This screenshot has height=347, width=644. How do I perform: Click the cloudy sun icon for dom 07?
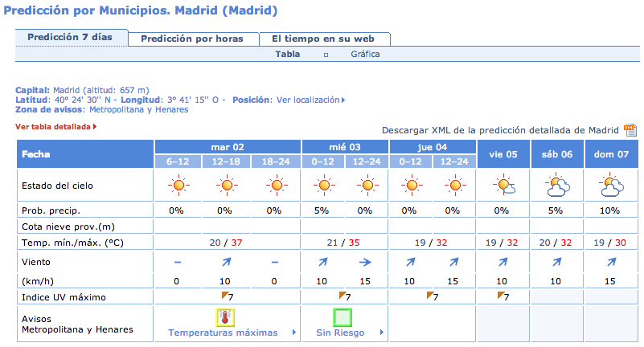point(611,186)
